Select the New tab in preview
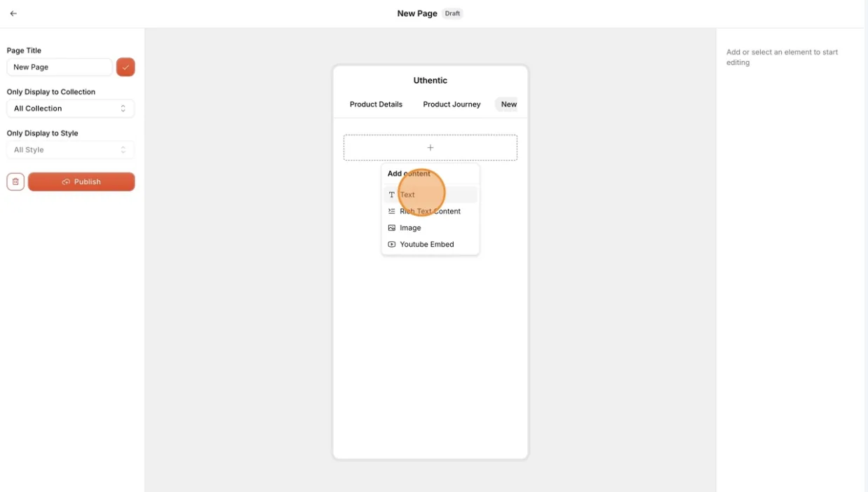Viewport: 868px width, 492px height. (508, 104)
